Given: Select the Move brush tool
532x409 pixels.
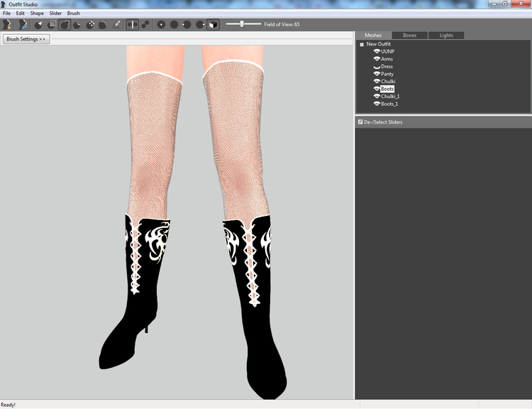Looking at the screenshot, I should [90, 24].
